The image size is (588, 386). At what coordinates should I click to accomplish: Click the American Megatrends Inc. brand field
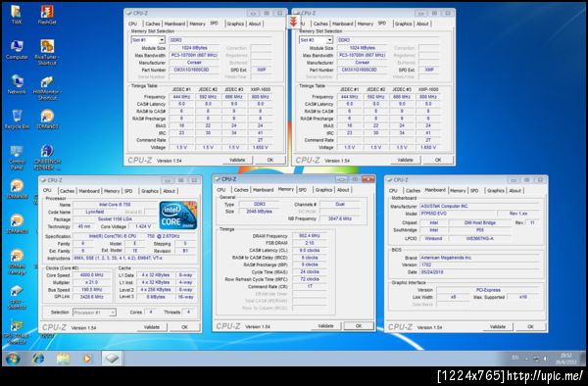[x=479, y=258]
